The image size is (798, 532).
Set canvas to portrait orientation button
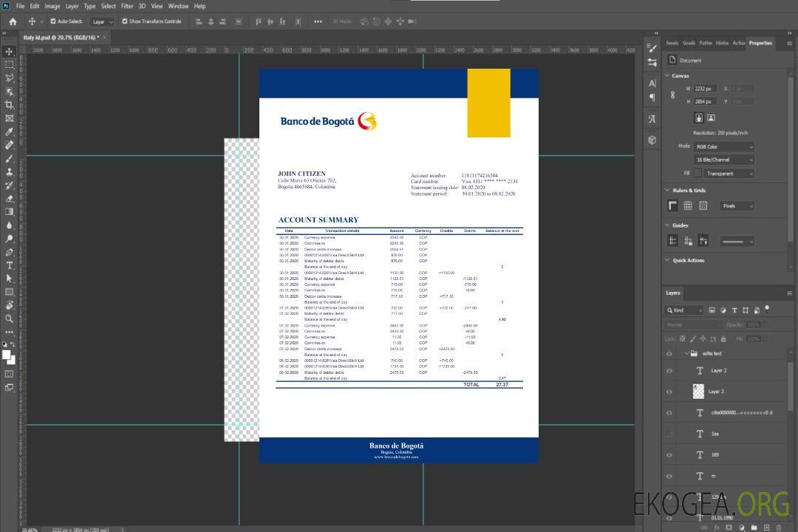(699, 118)
